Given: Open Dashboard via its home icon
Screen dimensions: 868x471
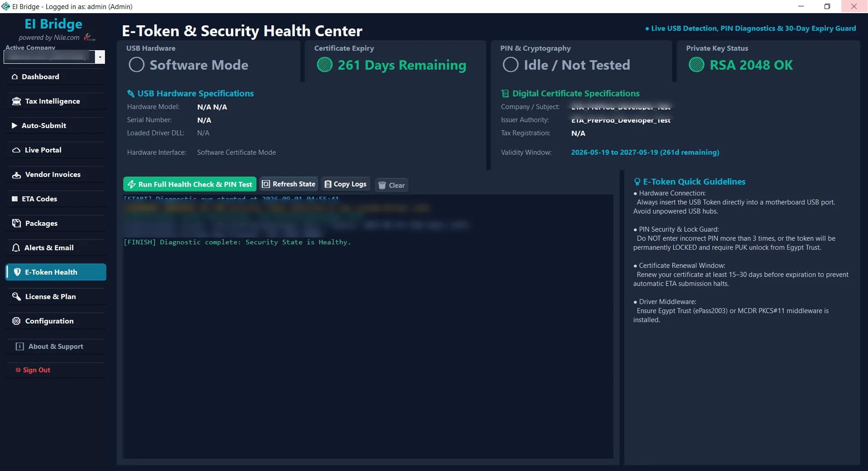Looking at the screenshot, I should point(15,77).
